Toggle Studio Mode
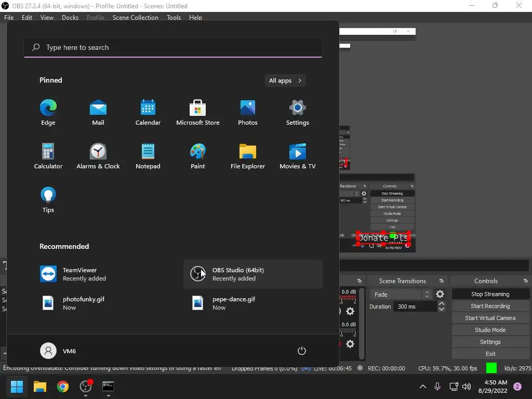 point(490,330)
